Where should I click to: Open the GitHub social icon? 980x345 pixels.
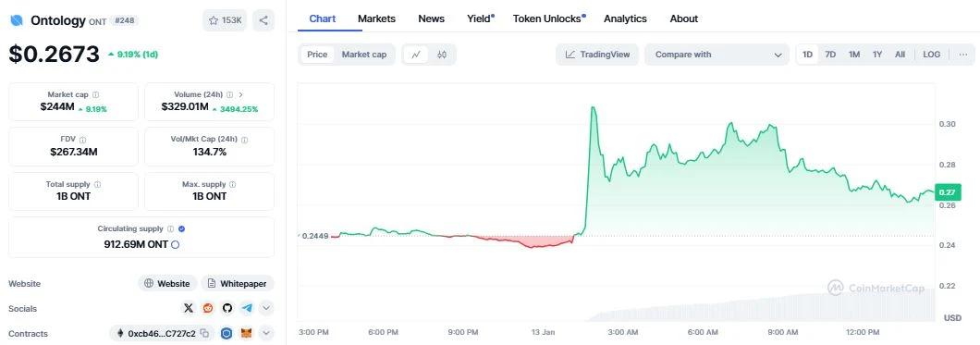coord(227,308)
